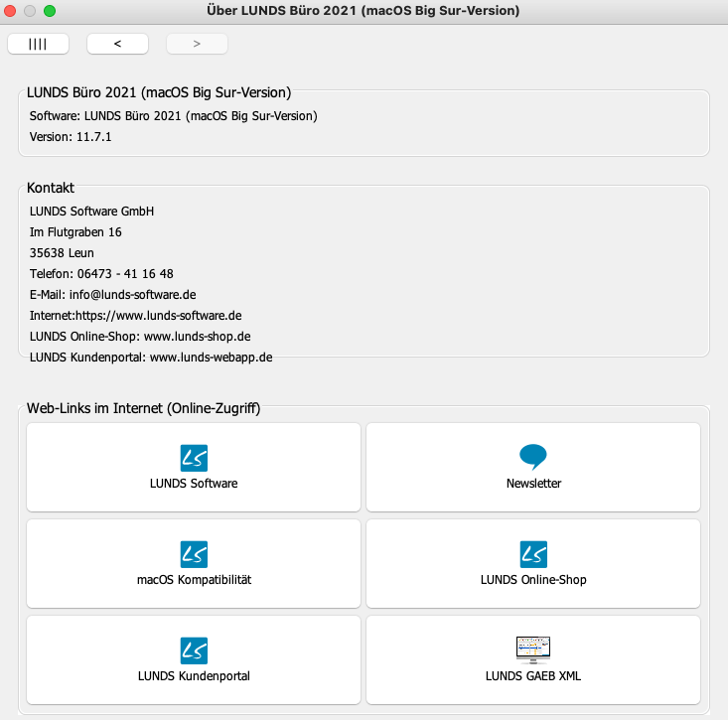Click the LUNDS GAEB XML monitor icon
The image size is (728, 720).
[x=533, y=649]
